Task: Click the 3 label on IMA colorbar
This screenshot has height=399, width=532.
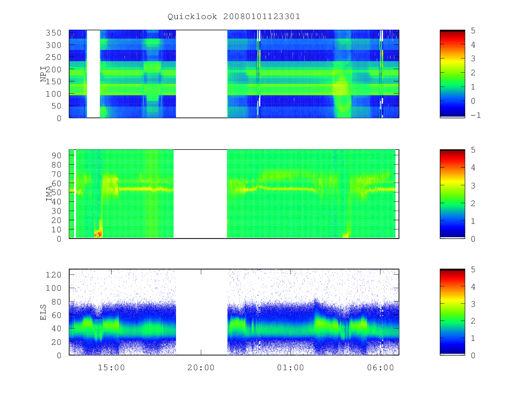Action: [x=473, y=185]
